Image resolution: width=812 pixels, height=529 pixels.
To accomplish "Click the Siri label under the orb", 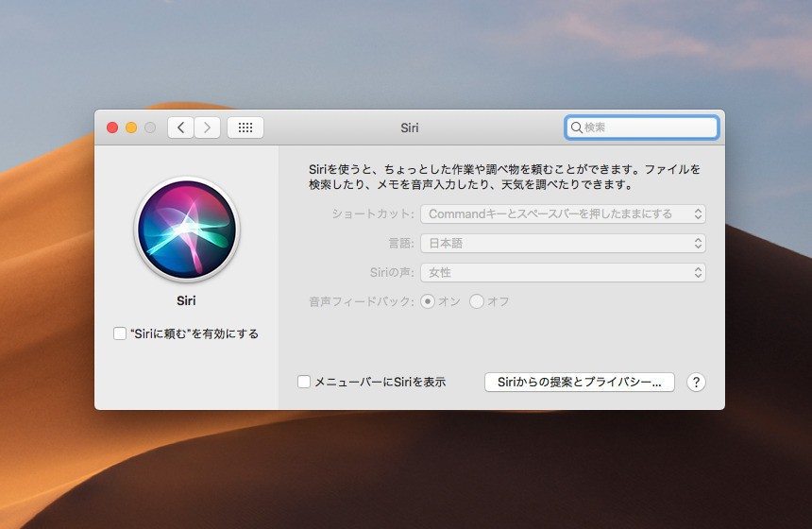I will click(186, 301).
